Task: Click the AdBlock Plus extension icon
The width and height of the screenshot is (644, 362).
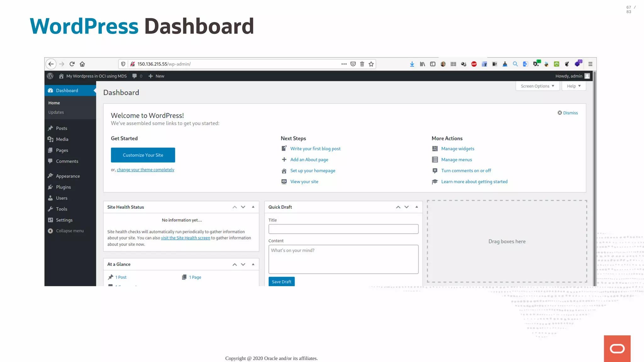Action: tap(474, 64)
